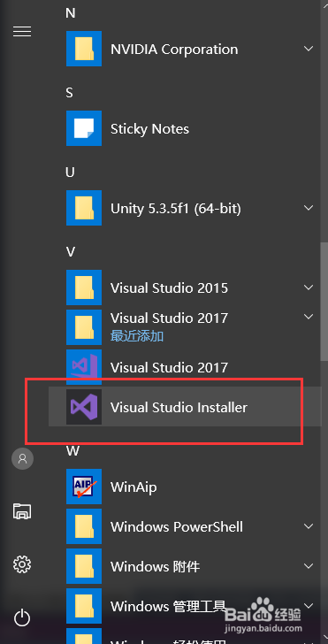Viewport: 328px width, 644px height.
Task: Open Settings via the gear icon
Action: pyautogui.click(x=22, y=564)
